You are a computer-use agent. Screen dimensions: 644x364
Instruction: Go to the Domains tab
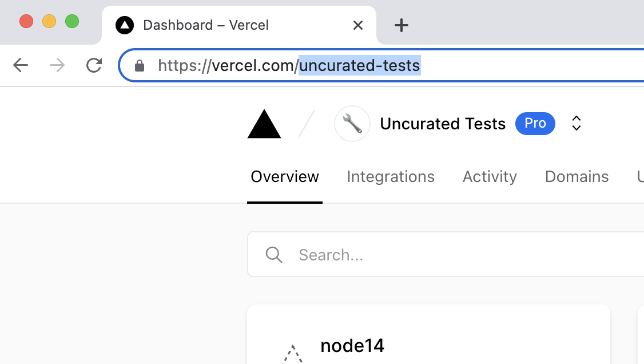tap(577, 177)
